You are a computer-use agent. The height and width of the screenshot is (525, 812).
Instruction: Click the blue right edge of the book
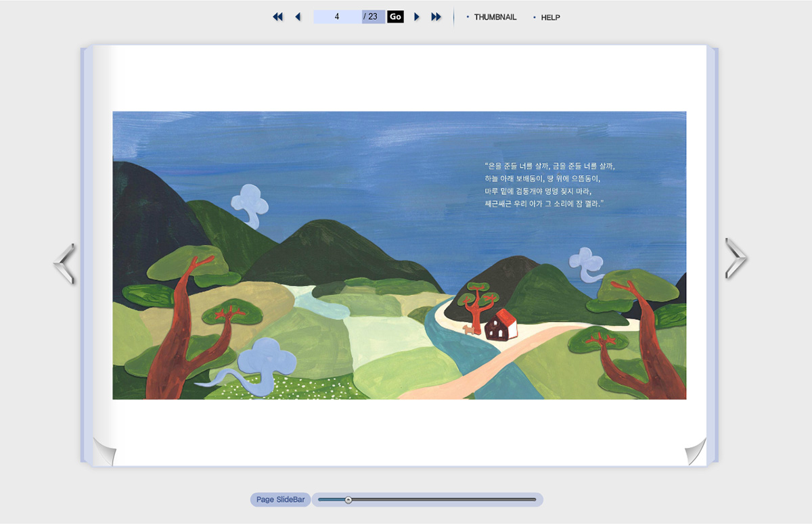click(x=712, y=256)
